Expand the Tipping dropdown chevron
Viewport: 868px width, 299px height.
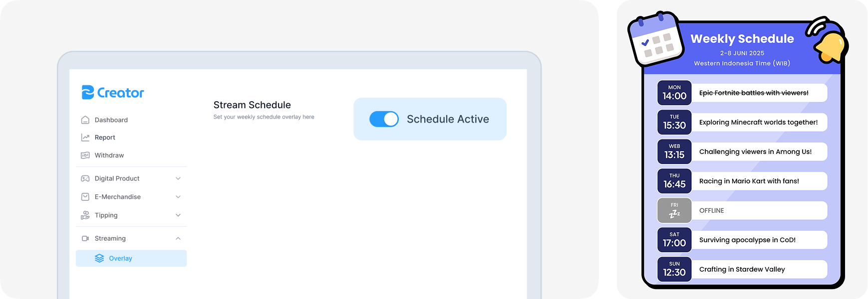[178, 215]
